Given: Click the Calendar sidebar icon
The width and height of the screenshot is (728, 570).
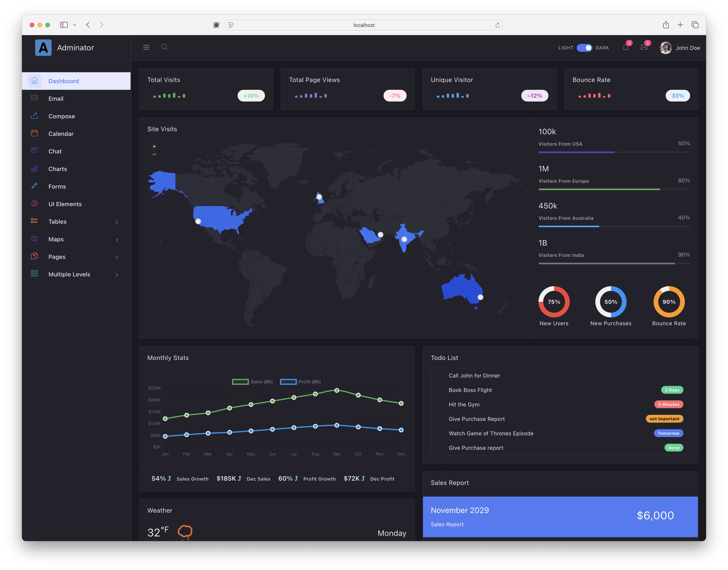Looking at the screenshot, I should pos(34,134).
